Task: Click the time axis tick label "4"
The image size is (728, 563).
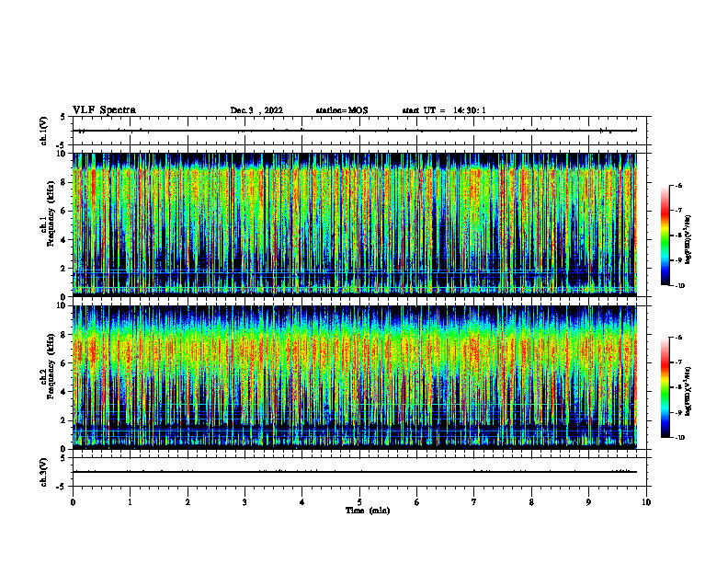Action: 302,502
